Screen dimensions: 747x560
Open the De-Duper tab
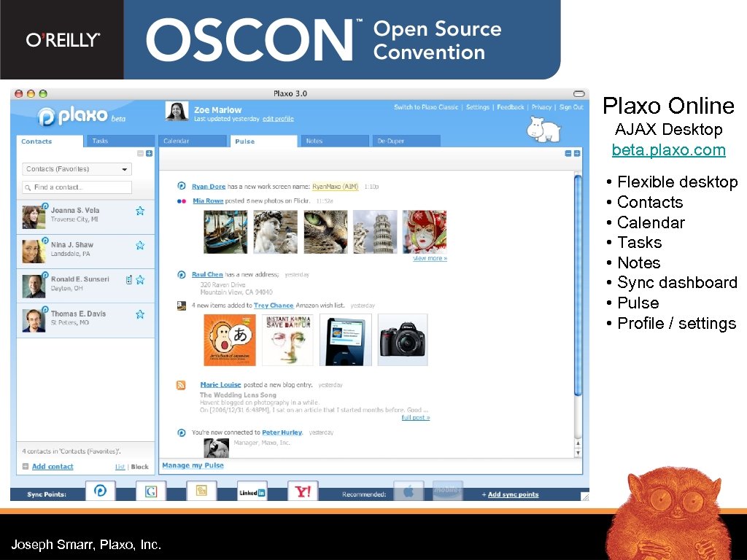(x=398, y=141)
